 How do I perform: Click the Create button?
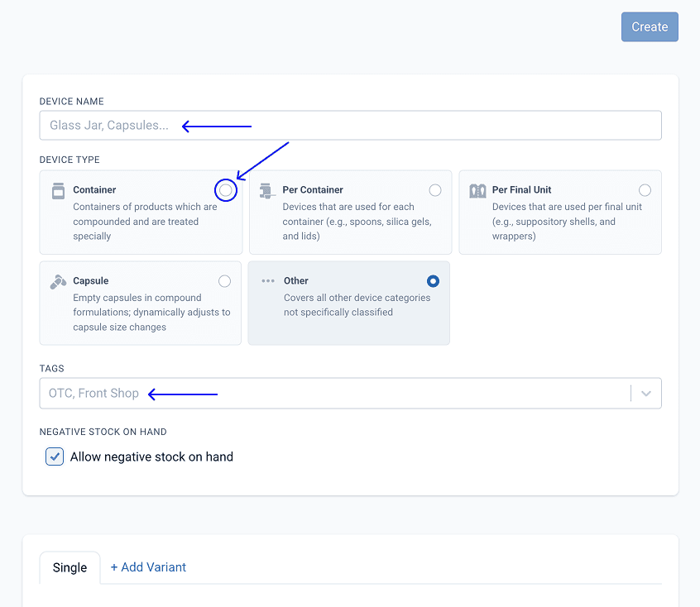point(650,26)
